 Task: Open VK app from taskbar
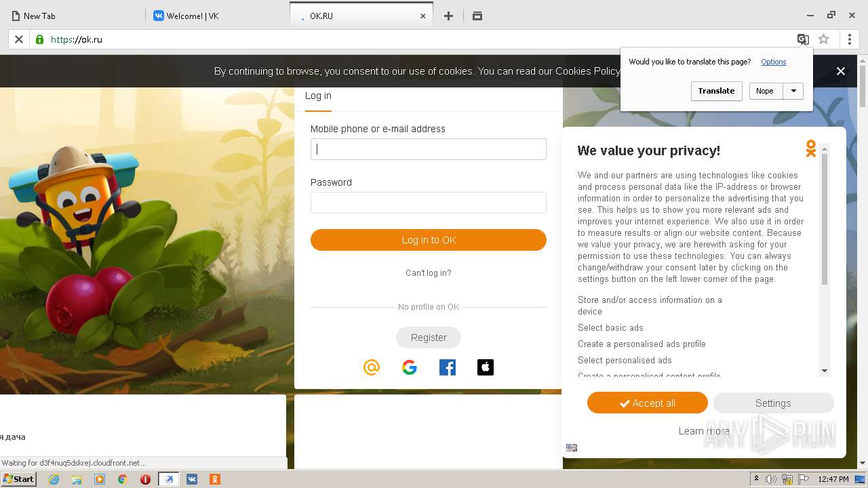coord(192,479)
